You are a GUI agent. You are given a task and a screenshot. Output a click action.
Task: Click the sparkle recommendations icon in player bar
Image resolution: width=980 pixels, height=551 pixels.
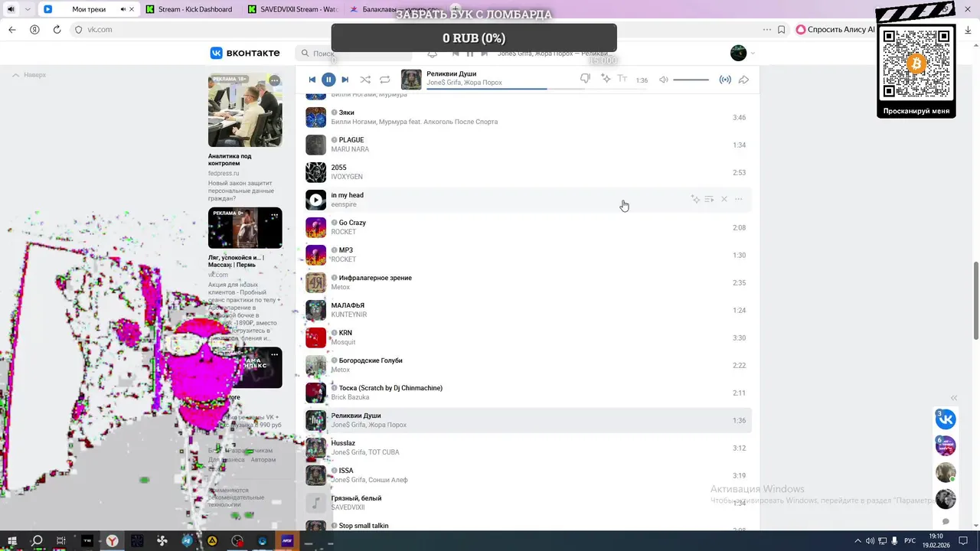click(x=605, y=79)
